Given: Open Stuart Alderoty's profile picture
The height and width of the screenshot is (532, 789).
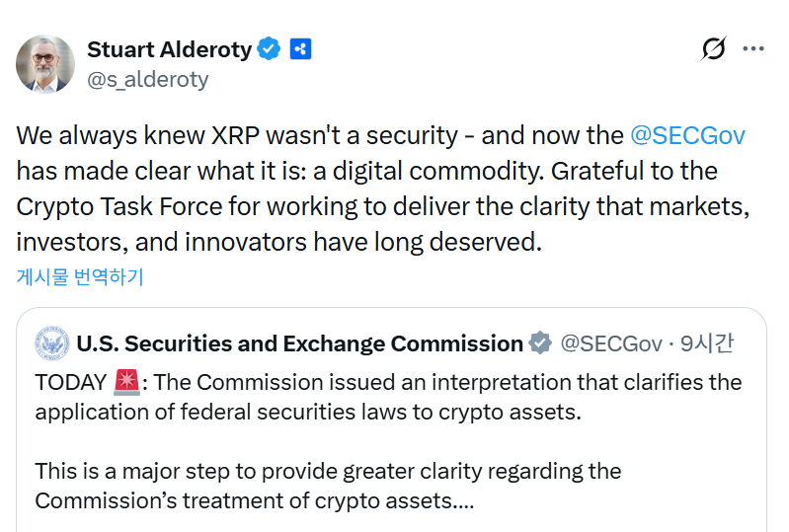Looking at the screenshot, I should pyautogui.click(x=45, y=64).
